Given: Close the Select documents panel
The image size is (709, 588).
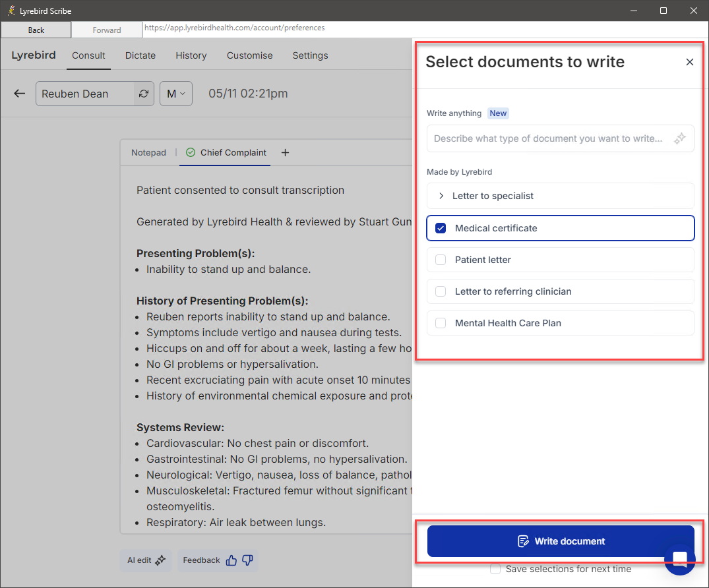Looking at the screenshot, I should 689,62.
